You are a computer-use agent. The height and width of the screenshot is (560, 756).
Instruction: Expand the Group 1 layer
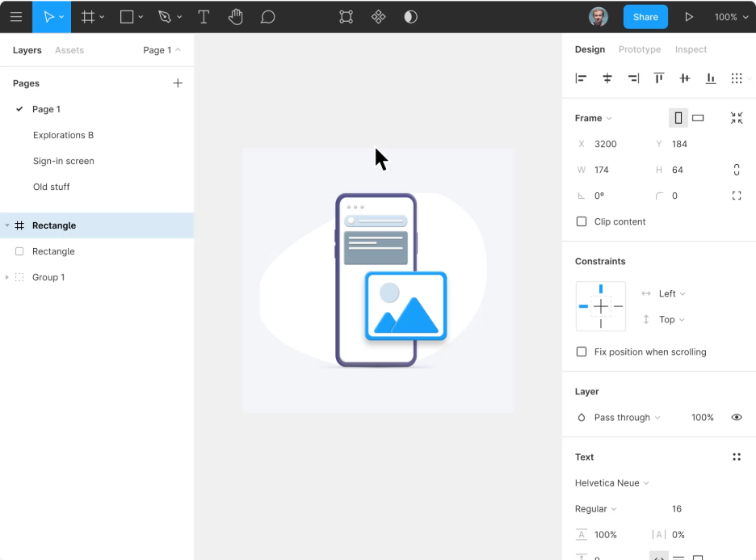click(8, 277)
